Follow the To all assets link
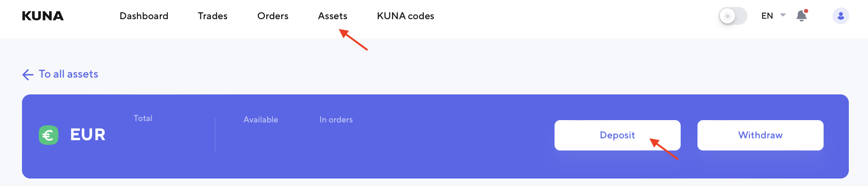This screenshot has width=868, height=186. tap(69, 74)
